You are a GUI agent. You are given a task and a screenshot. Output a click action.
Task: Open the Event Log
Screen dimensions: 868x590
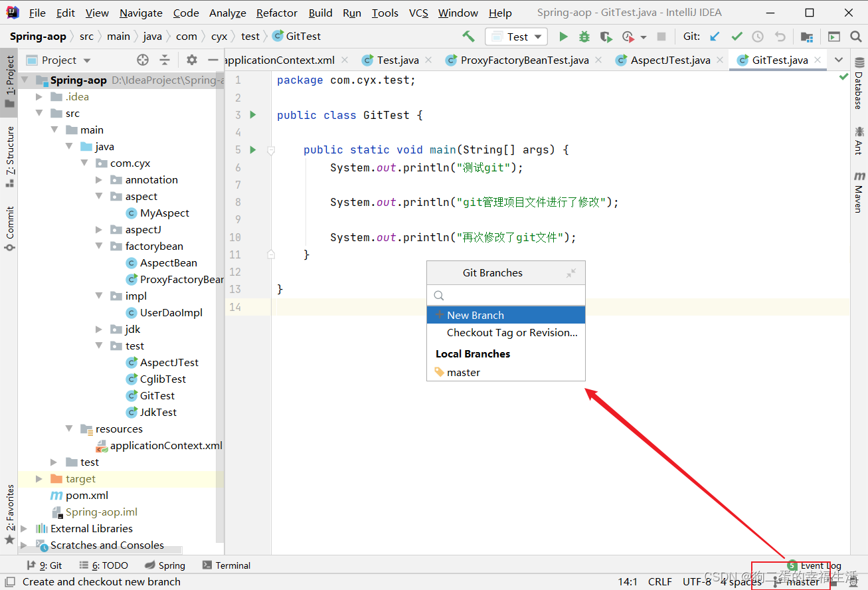pos(814,565)
